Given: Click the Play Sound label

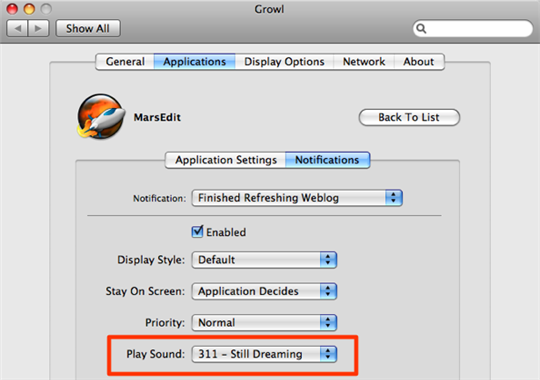Looking at the screenshot, I should pyautogui.click(x=155, y=354).
